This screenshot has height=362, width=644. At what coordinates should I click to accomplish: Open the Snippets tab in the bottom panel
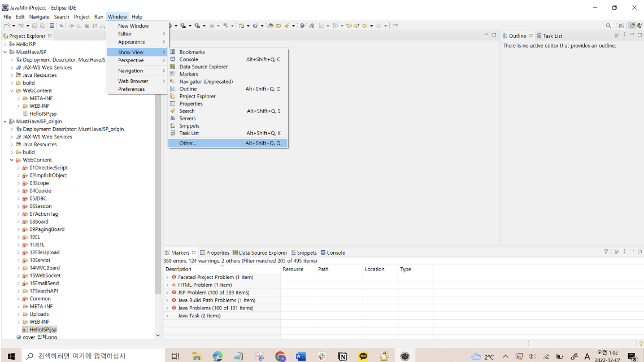[x=304, y=252]
